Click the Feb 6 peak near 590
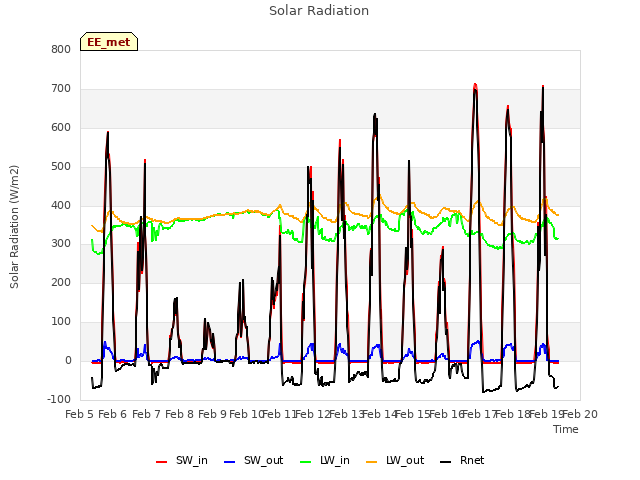Image resolution: width=640 pixels, height=480 pixels. click(108, 132)
